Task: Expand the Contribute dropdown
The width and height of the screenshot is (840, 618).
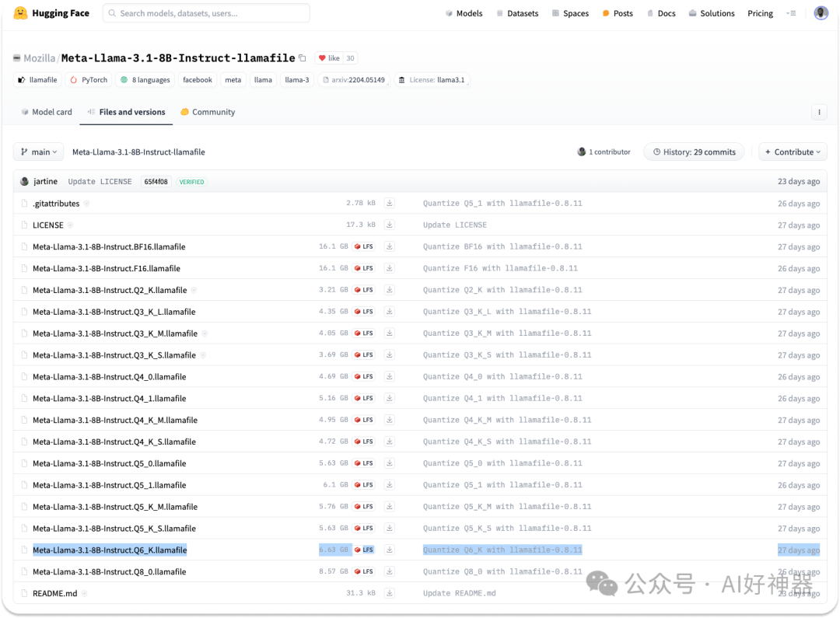Action: (x=793, y=152)
